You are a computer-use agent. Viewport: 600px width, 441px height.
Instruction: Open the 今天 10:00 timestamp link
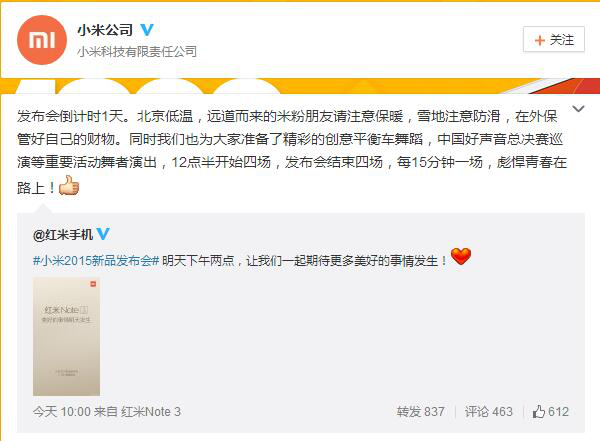(62, 412)
